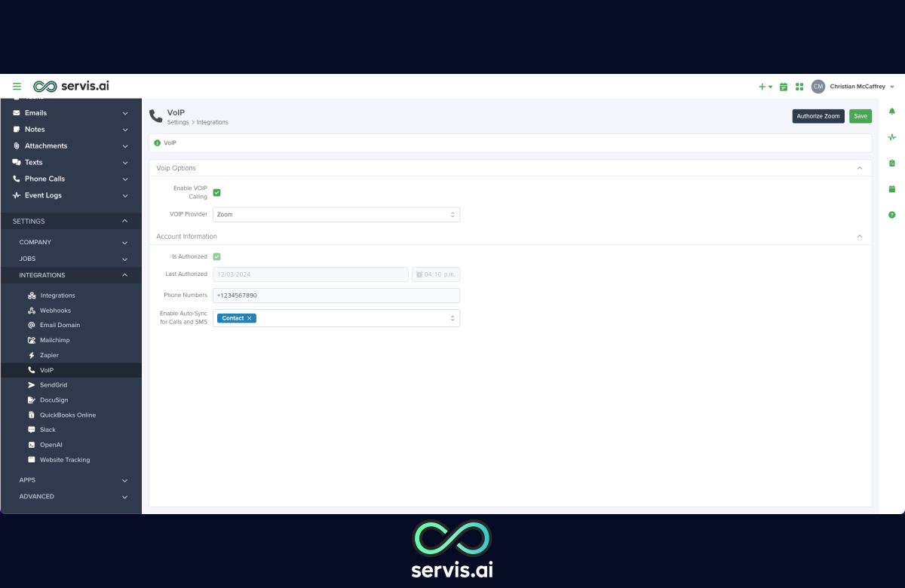Click the green plus add icon

coord(763,87)
